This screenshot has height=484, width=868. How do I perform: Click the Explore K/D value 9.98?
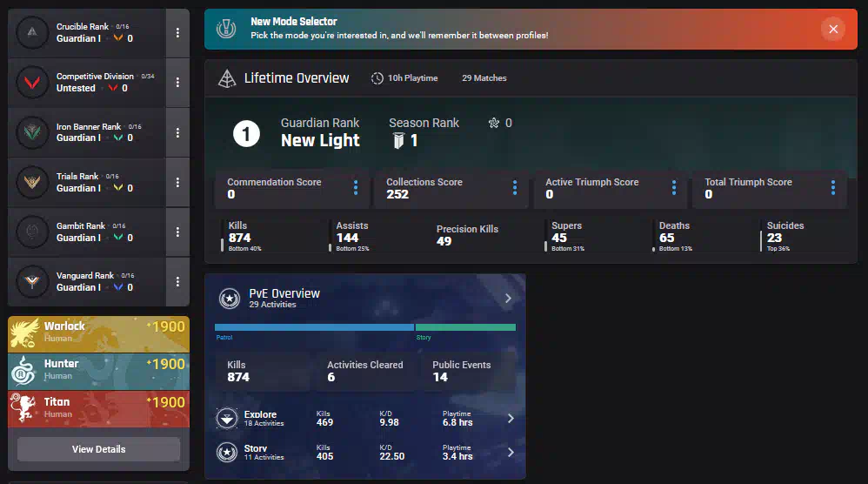pos(389,422)
